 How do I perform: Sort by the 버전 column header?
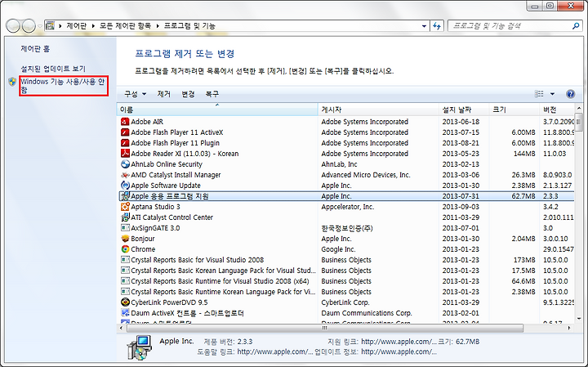click(557, 110)
